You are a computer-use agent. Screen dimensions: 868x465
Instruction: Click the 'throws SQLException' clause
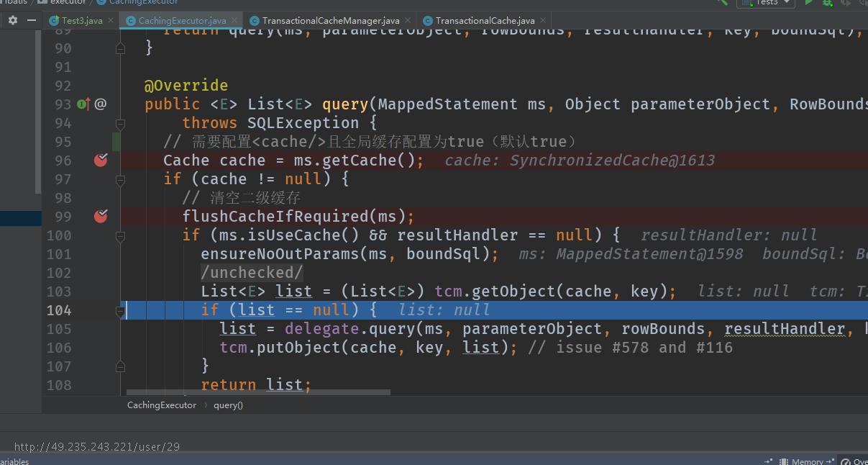pyautogui.click(x=270, y=123)
